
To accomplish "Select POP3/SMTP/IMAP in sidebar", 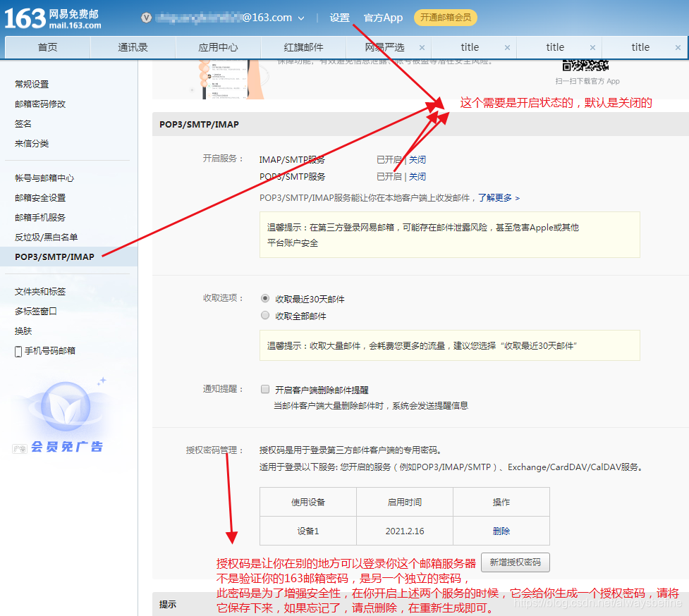I will pos(54,257).
